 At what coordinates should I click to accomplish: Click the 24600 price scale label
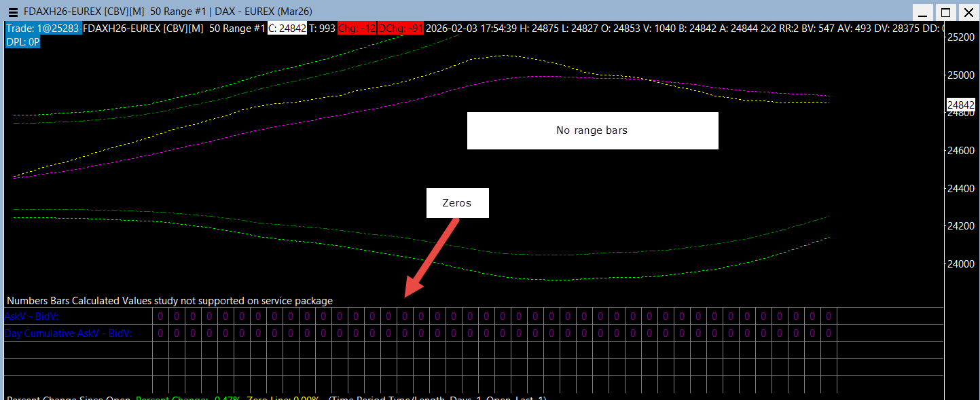tap(961, 150)
